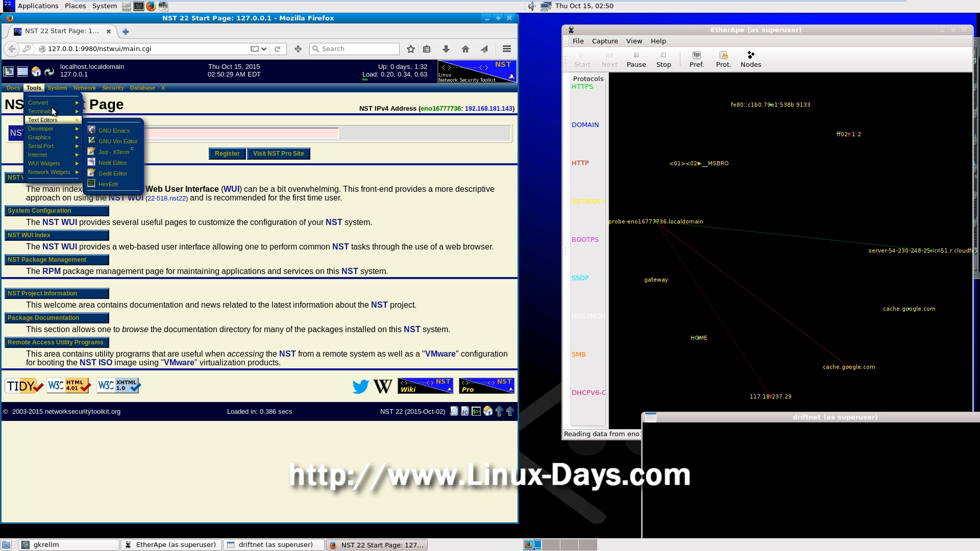Click the Wikipedia W icon
The width and height of the screenshot is (980, 551).
tap(383, 386)
